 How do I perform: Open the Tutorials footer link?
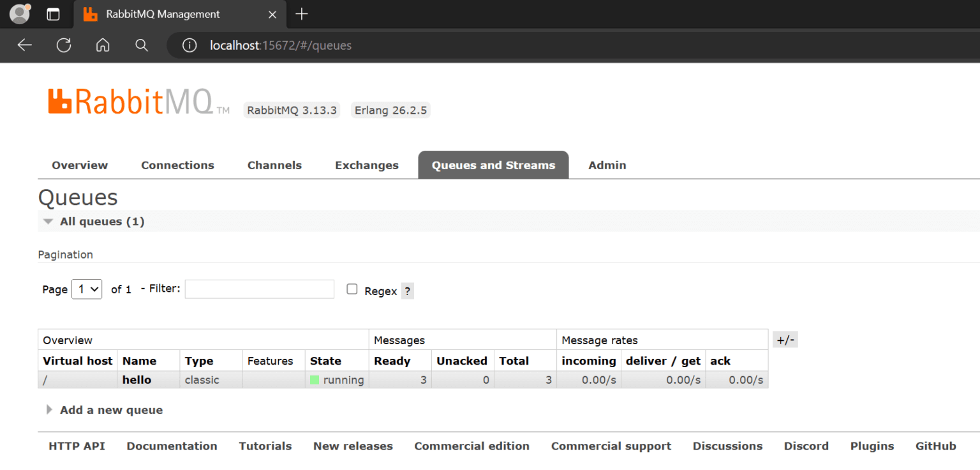[265, 446]
